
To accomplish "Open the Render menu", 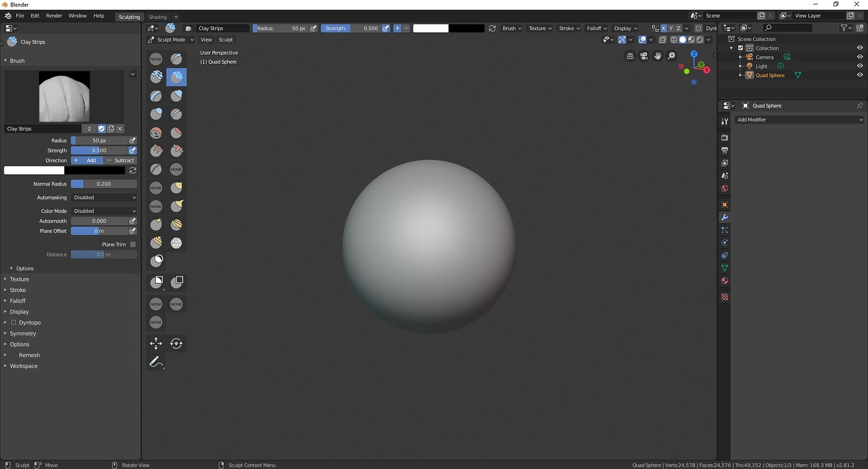I will [54, 16].
